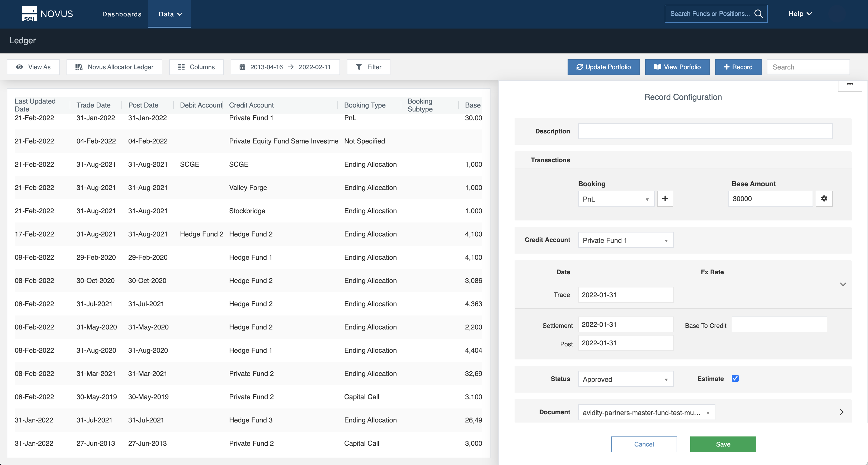The height and width of the screenshot is (465, 868).
Task: Click the gear icon beside Base Amount
Action: tap(824, 199)
